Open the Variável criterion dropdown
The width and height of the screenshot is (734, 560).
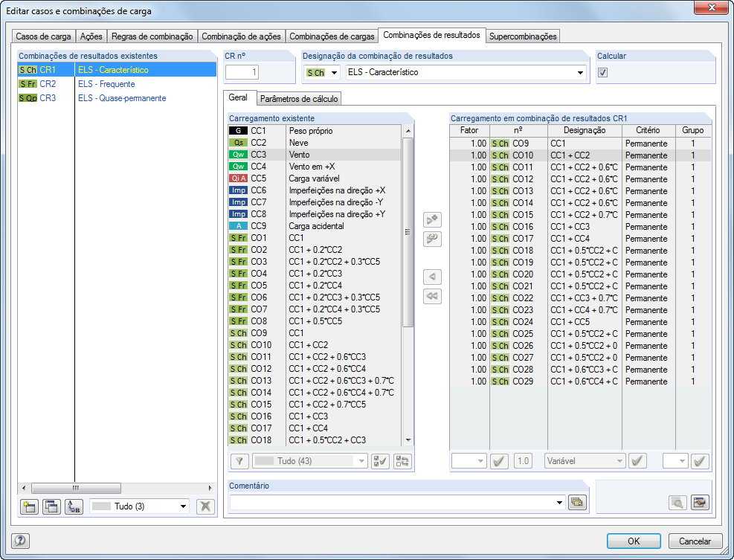619,461
